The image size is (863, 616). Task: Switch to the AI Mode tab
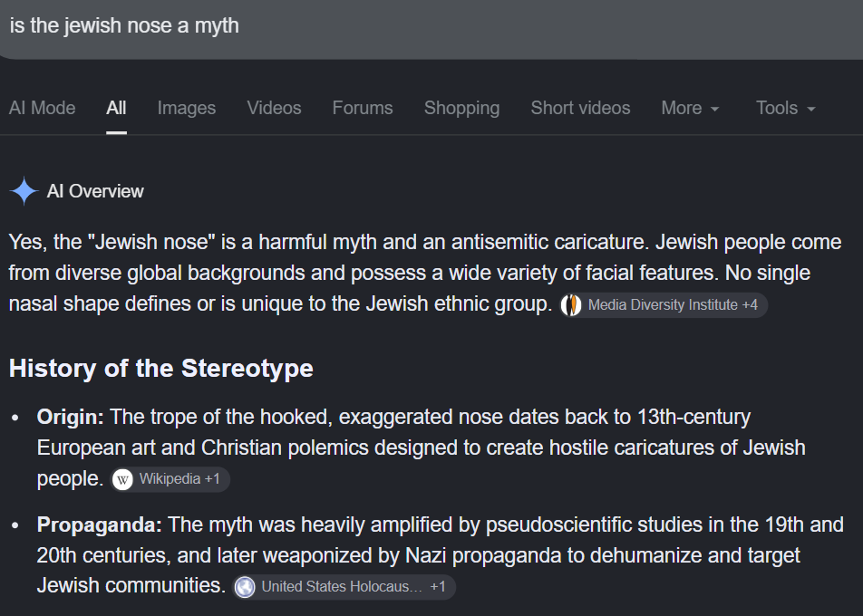43,108
